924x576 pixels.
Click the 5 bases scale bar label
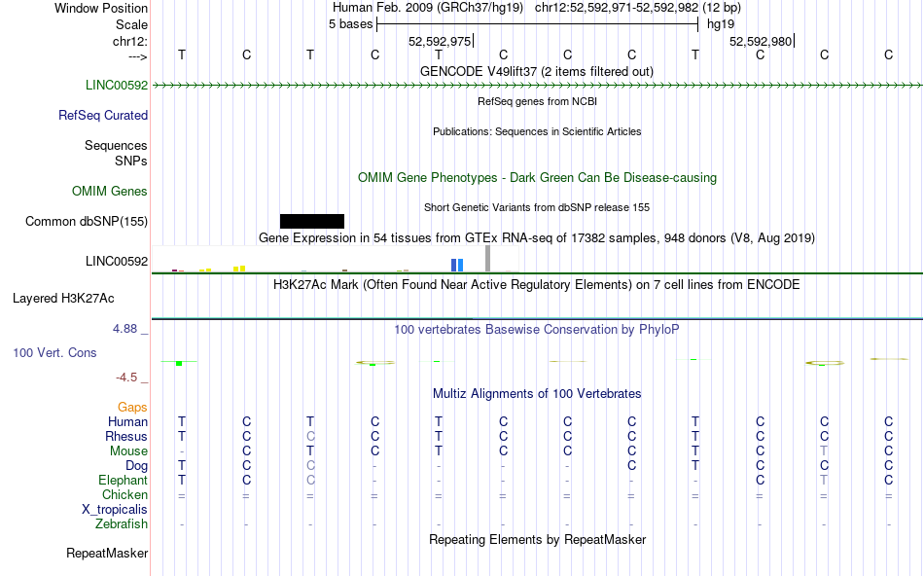350,24
